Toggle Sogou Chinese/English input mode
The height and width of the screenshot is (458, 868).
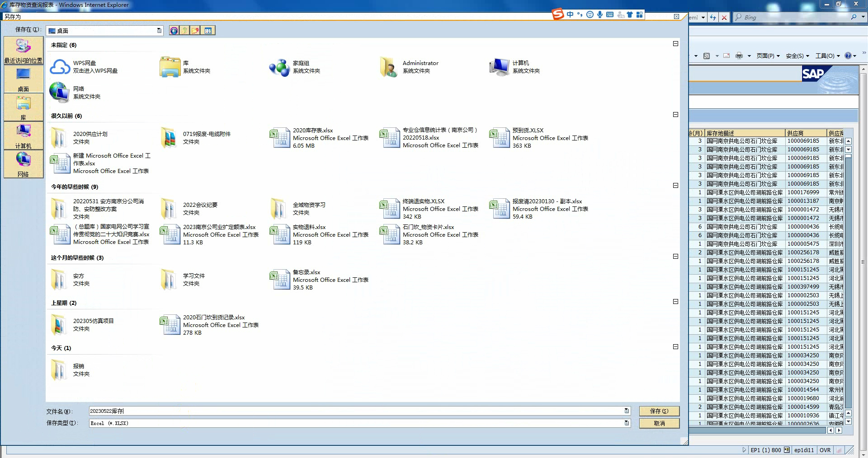[570, 15]
